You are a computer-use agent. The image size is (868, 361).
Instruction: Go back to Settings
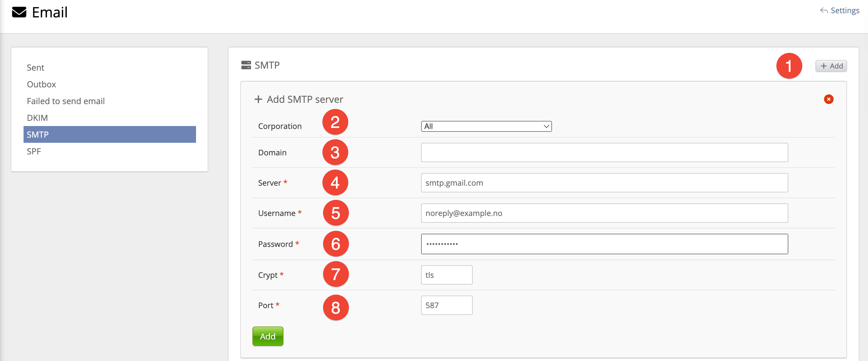(839, 10)
